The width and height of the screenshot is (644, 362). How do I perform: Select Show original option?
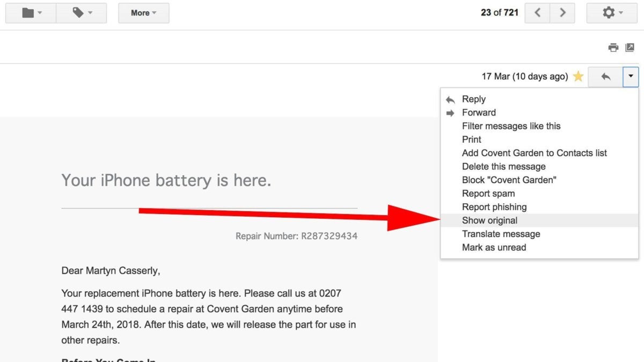539,220
